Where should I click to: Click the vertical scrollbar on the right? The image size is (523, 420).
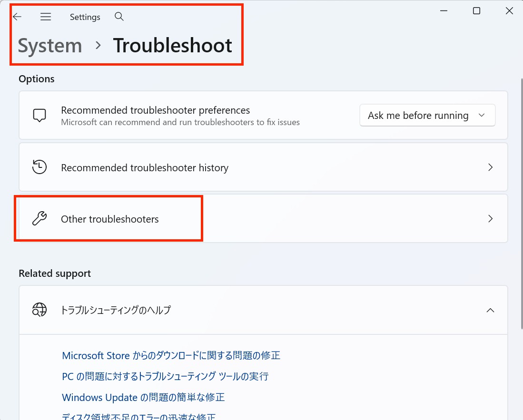coord(521,203)
